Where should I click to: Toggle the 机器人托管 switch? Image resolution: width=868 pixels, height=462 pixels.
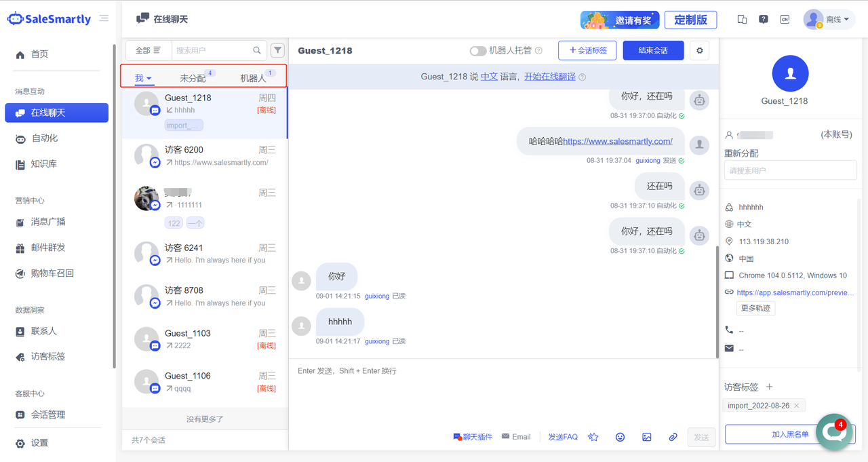click(x=478, y=51)
